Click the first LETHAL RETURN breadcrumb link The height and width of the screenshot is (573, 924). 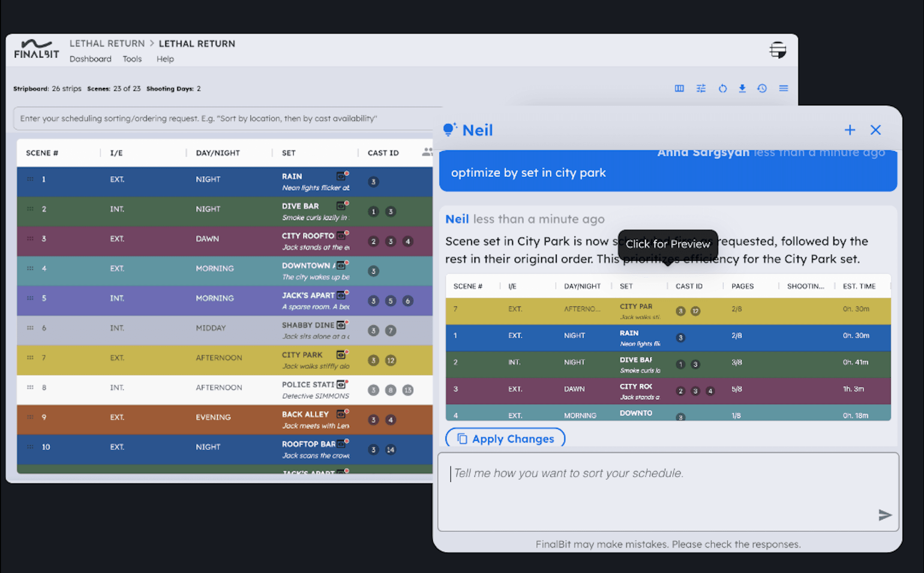(107, 43)
